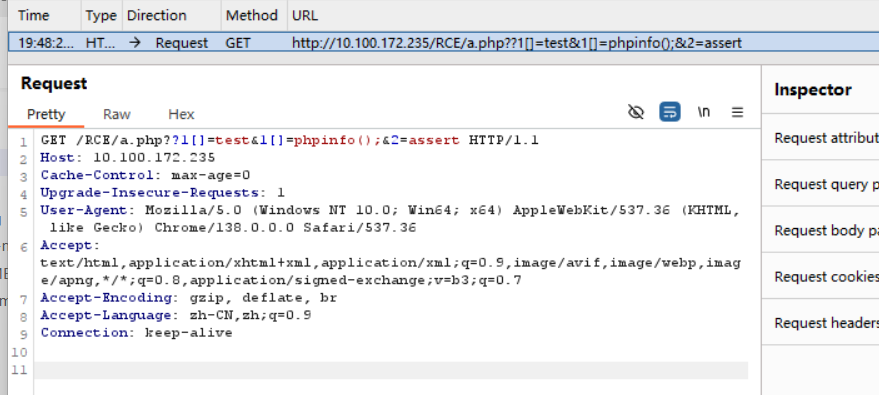Screen dimensions: 879x395
Task: Expand Request headers in Inspector
Action: point(826,323)
